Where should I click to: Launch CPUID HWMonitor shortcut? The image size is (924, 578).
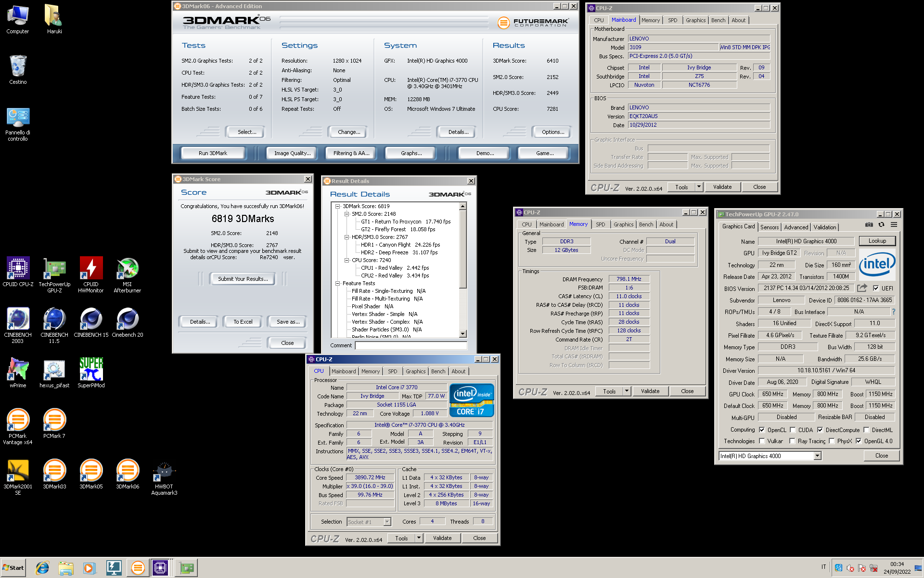point(91,276)
